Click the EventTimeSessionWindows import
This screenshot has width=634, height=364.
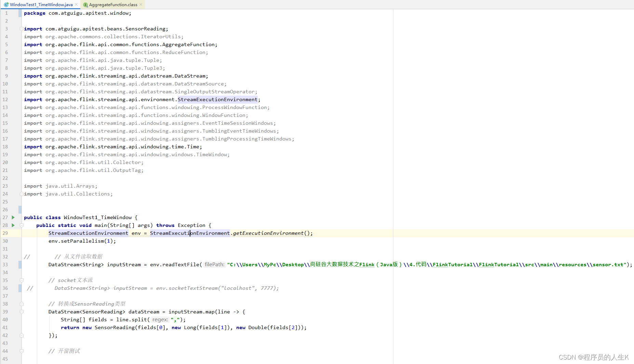238,123
